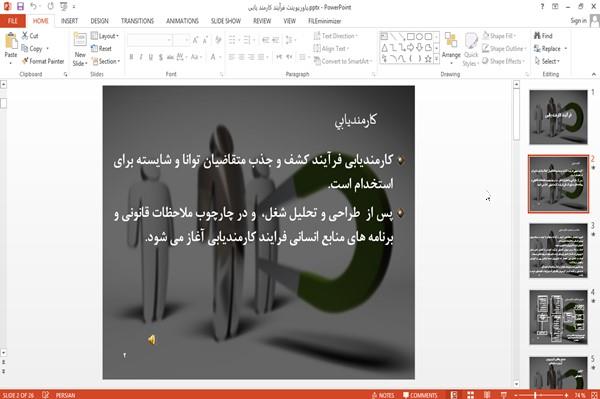Switch to the INSERT tab
This screenshot has width=600, height=399.
click(69, 21)
